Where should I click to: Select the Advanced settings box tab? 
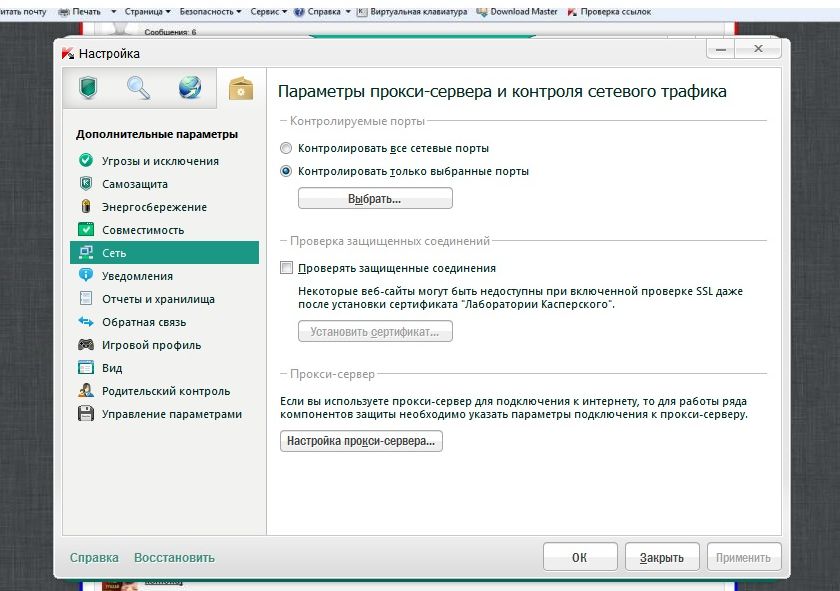click(241, 89)
